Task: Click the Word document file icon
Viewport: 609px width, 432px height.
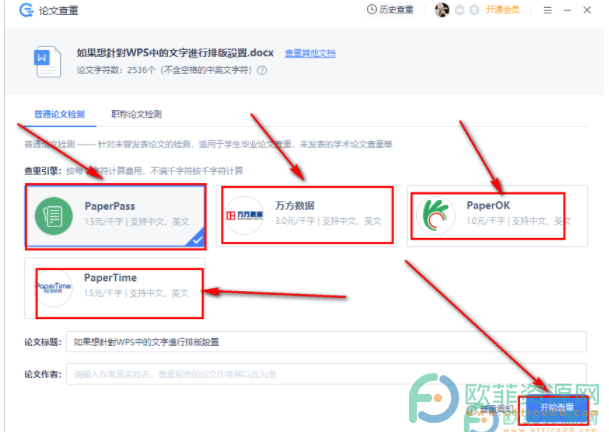Action: [x=48, y=61]
